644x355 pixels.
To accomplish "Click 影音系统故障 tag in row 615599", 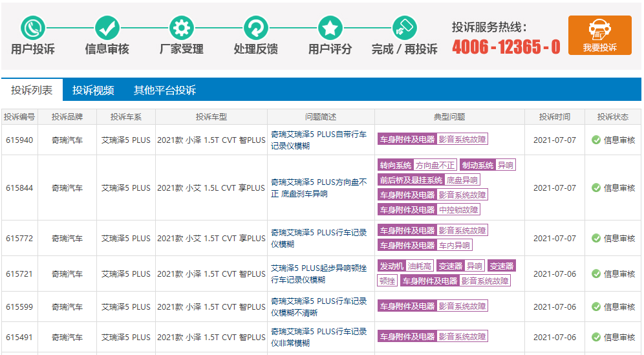I will (462, 306).
